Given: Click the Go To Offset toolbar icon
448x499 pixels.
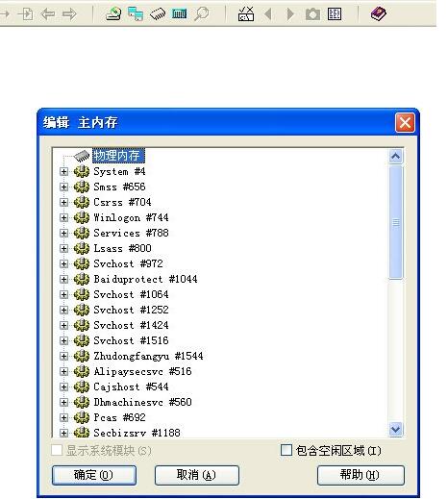Looking at the screenshot, I should pos(26,14).
